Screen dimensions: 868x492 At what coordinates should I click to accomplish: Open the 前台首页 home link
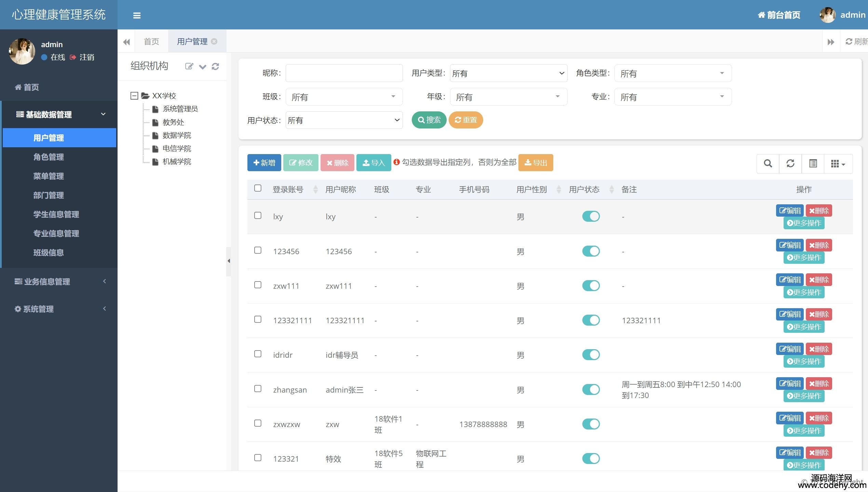(x=779, y=15)
